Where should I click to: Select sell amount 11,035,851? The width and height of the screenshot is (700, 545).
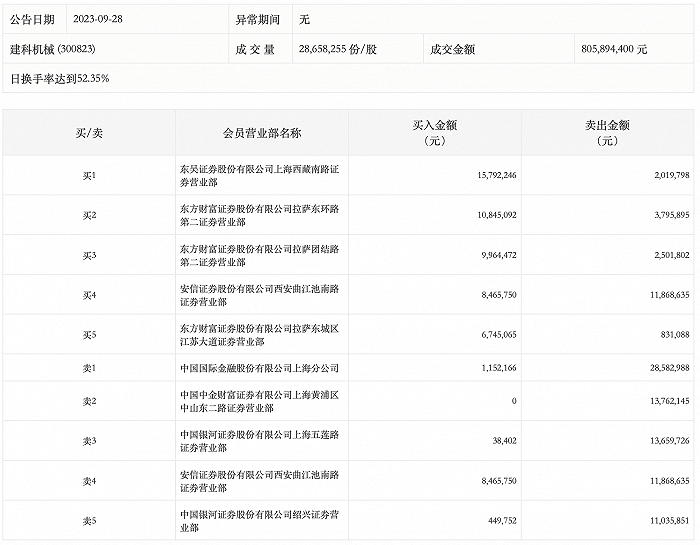point(670,521)
